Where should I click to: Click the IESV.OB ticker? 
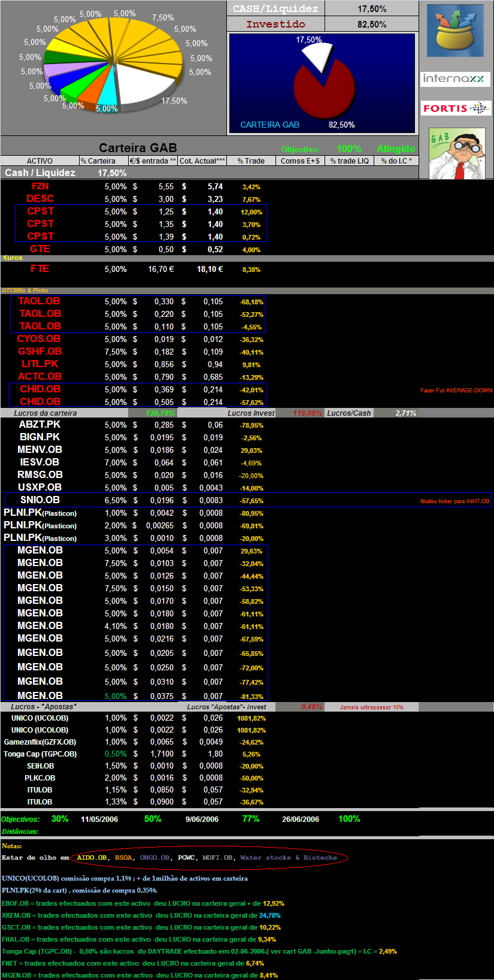[40, 462]
